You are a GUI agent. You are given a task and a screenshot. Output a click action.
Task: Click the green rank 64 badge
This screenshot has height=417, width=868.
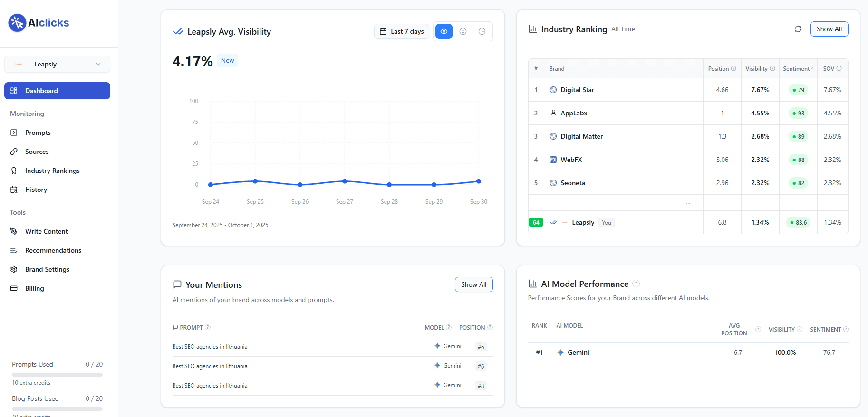coord(536,222)
